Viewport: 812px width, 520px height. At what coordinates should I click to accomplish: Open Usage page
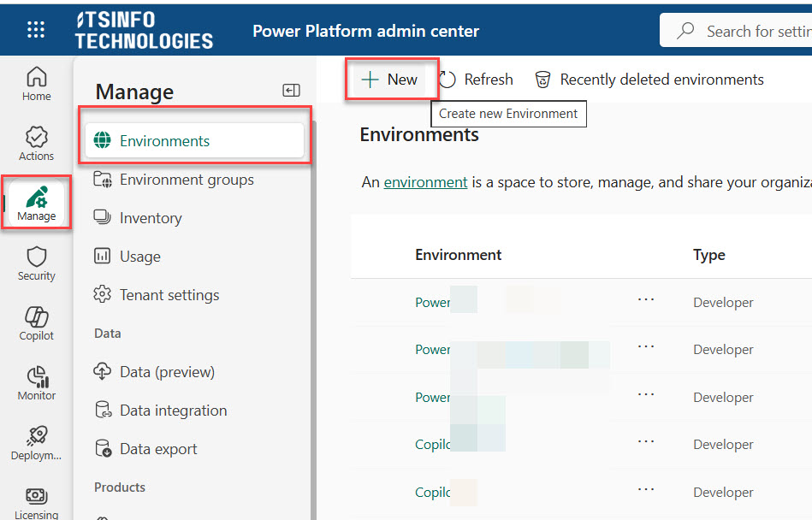point(127,256)
